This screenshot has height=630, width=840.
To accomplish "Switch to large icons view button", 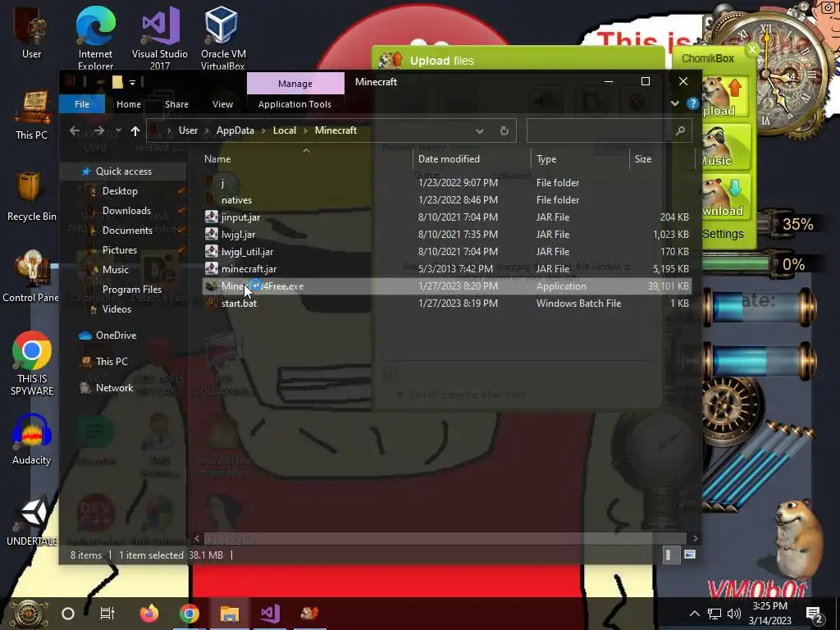I will (x=690, y=555).
